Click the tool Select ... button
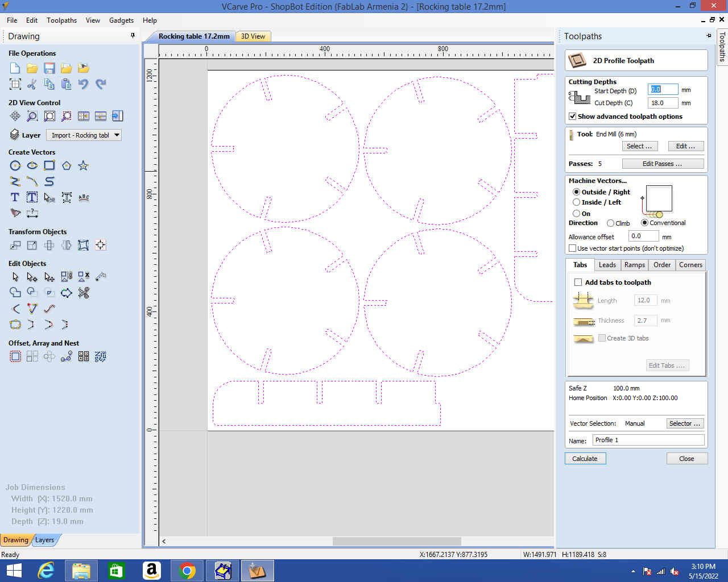This screenshot has width=728, height=582. click(x=639, y=146)
